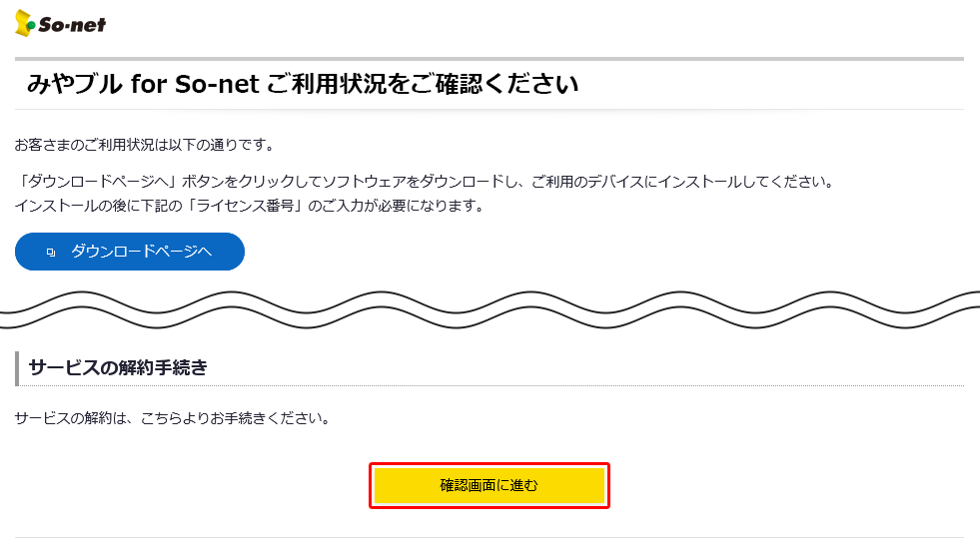Click the thin horizontal line below the confirm button
Viewport: 980px width, 550px height.
(490, 537)
